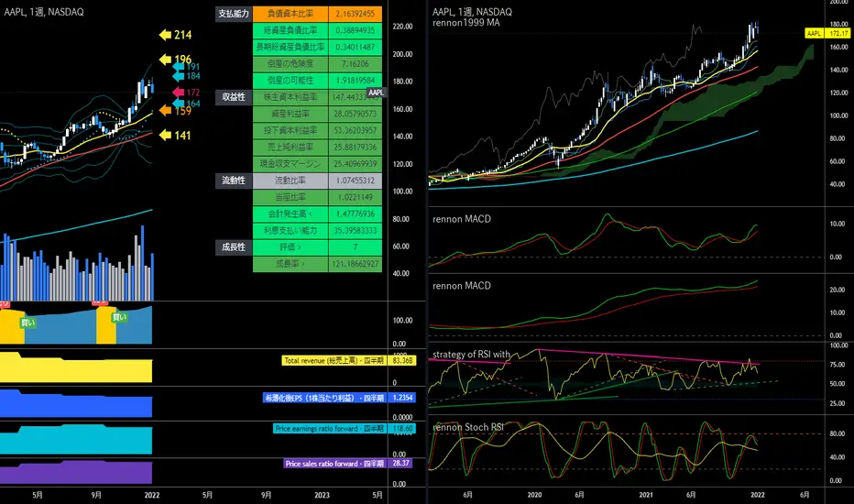Click the '支払能力' category header
Screen dimensions: 854x504
coord(234,14)
